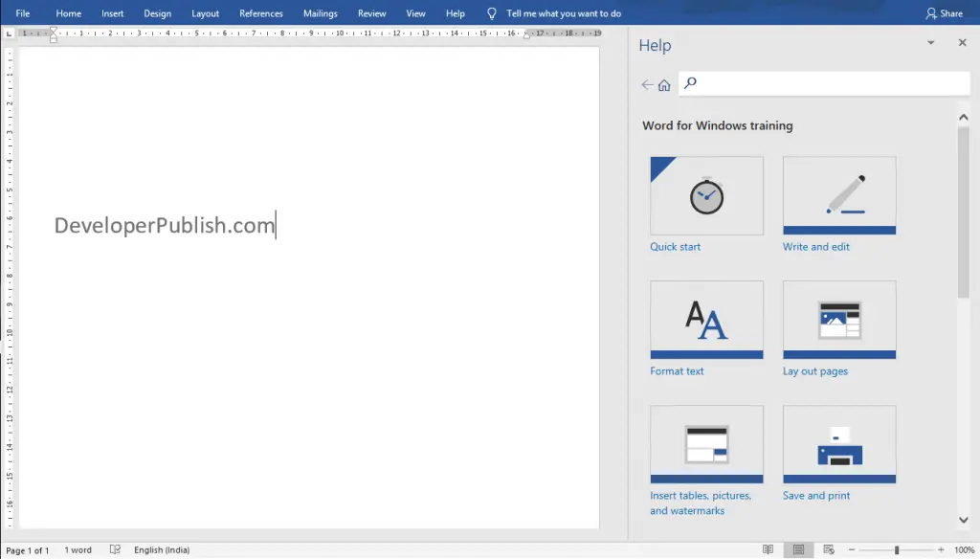Open the Format text thumbnail
Screen dimensions: 980x559
[706, 320]
